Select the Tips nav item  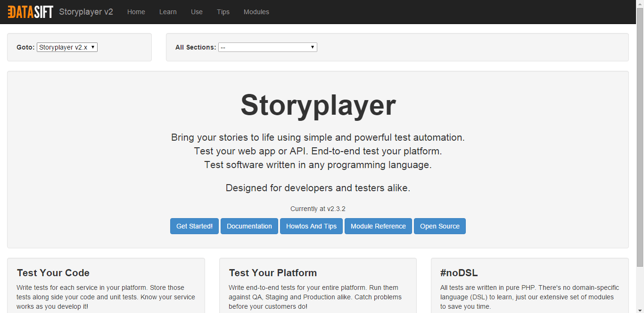click(x=223, y=12)
